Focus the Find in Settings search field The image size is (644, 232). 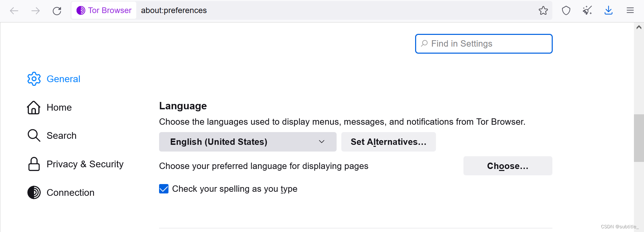[x=484, y=44]
